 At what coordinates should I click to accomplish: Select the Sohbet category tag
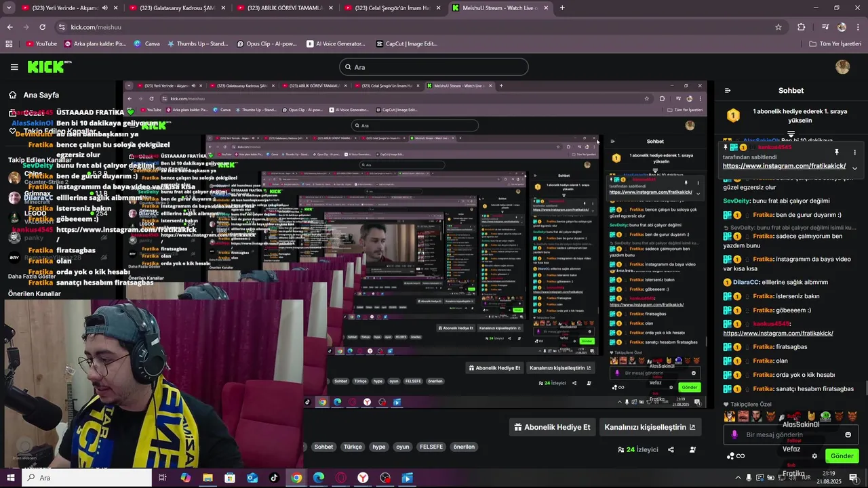[323, 447]
